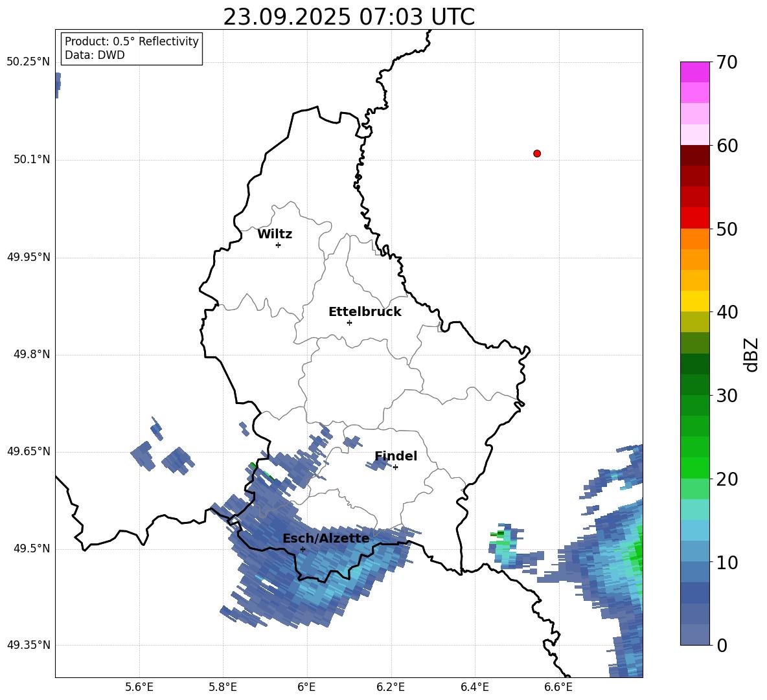Click the 'Ettelbruck' label
The image size is (767, 700).
point(365,312)
